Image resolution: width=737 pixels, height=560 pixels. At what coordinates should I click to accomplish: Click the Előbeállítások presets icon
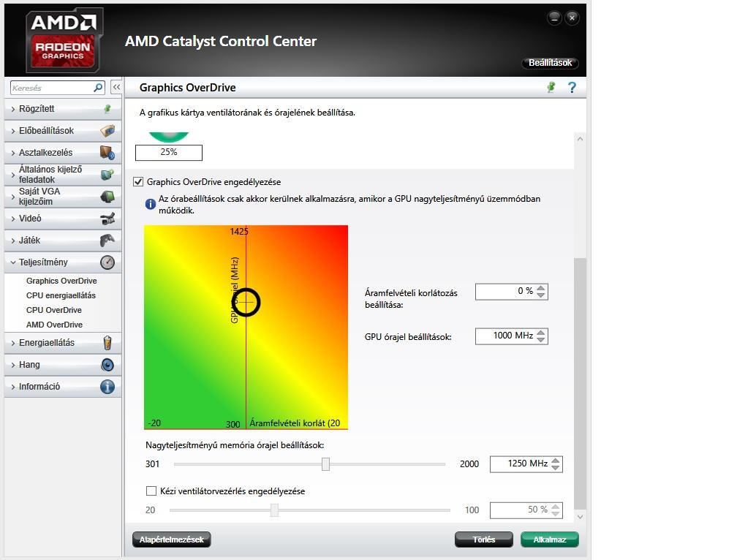(107, 131)
